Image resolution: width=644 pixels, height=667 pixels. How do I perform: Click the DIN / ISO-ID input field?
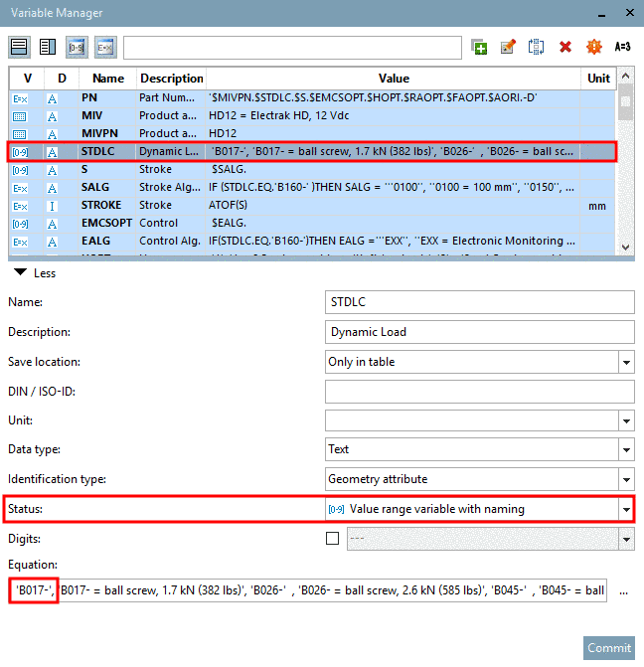(x=479, y=392)
